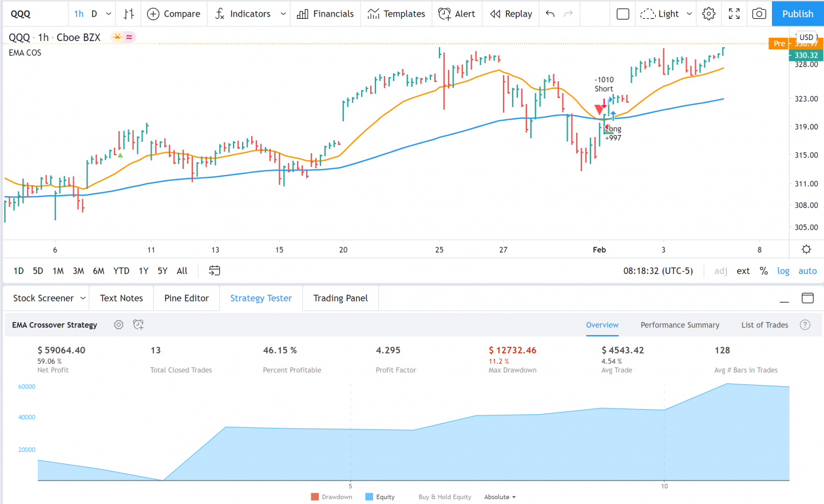The width and height of the screenshot is (824, 504).
Task: Toggle Equity series in legend
Action: (x=380, y=497)
